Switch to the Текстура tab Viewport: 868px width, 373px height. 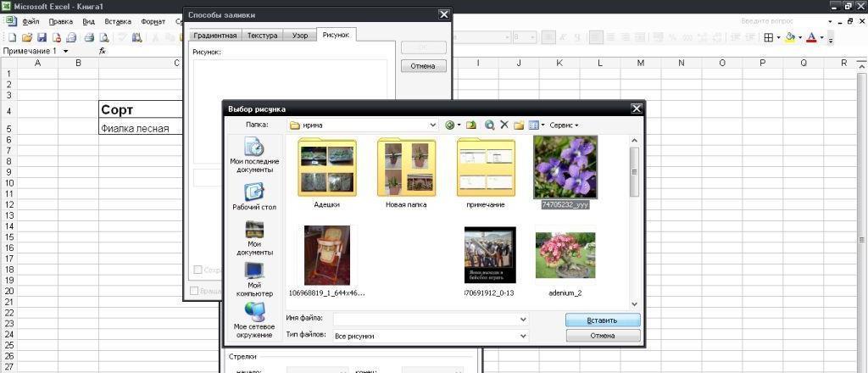pos(262,36)
